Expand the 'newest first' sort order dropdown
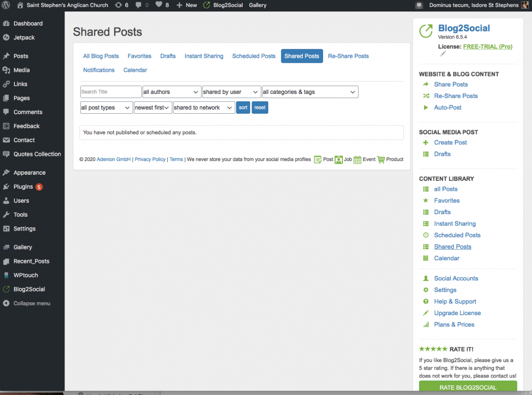This screenshot has height=395, width=532. (x=153, y=108)
